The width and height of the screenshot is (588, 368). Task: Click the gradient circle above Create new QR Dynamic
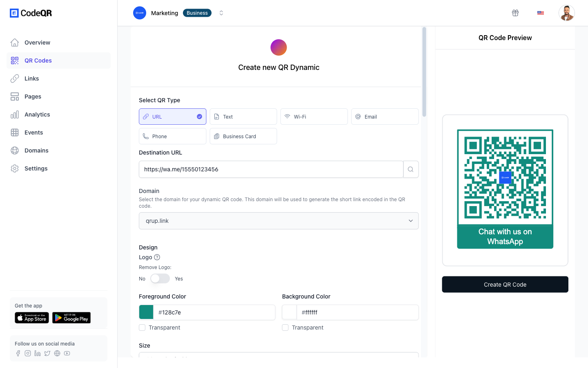pyautogui.click(x=278, y=47)
